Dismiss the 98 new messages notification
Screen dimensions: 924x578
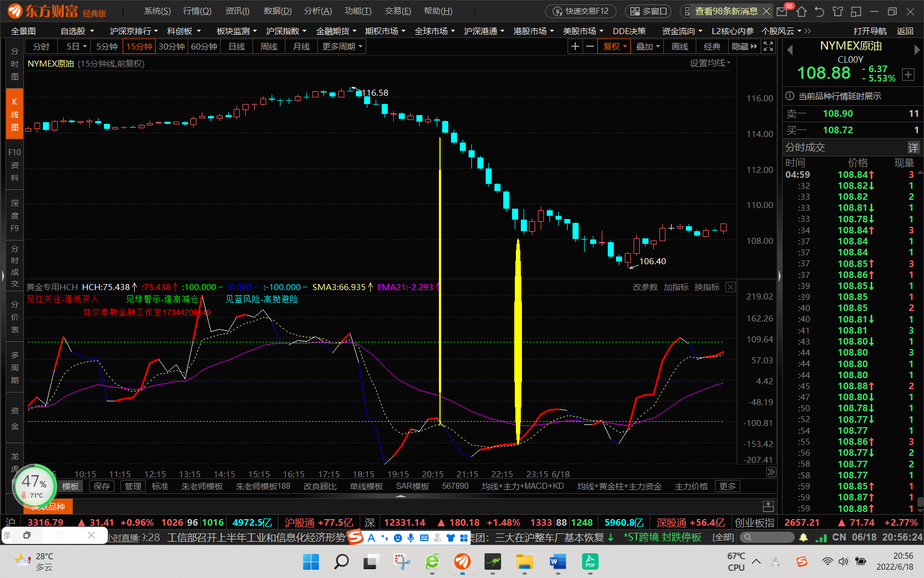[766, 11]
